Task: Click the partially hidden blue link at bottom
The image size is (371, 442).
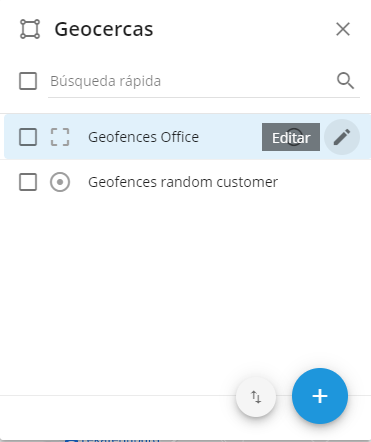Action: 113,439
